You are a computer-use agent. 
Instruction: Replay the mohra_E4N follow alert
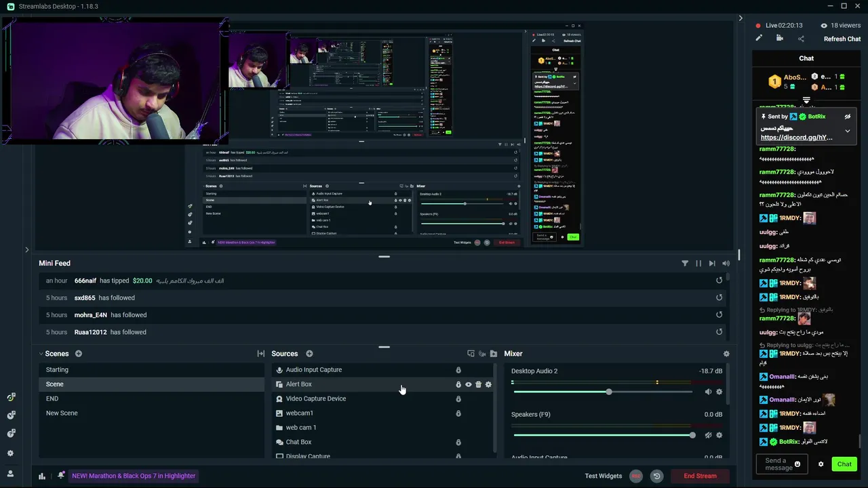click(x=719, y=314)
